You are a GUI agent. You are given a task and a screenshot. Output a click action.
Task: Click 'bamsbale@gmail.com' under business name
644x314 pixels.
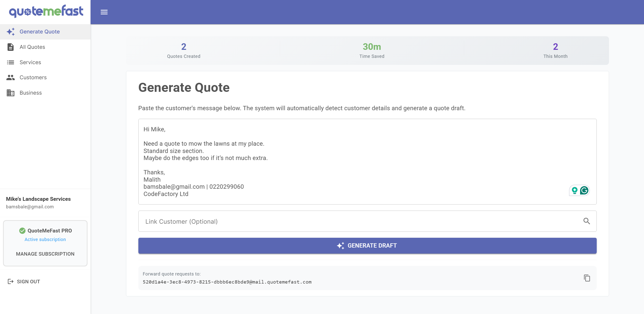coord(30,207)
